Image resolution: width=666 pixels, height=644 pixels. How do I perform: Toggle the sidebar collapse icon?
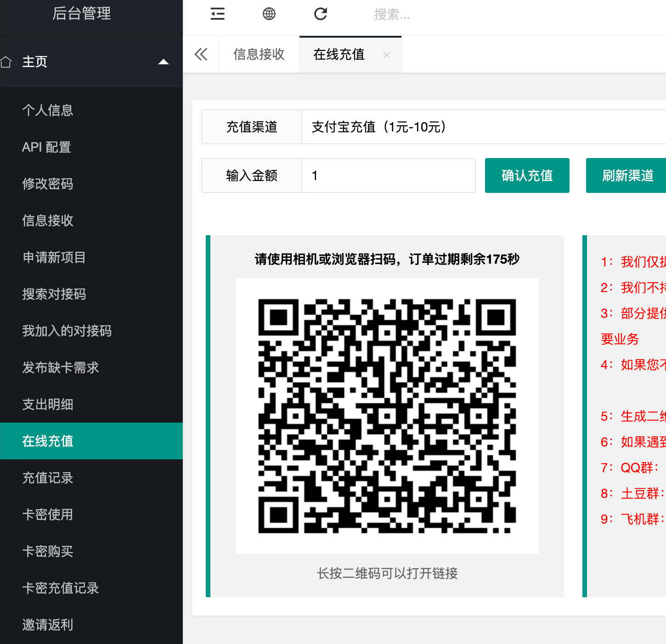[218, 14]
